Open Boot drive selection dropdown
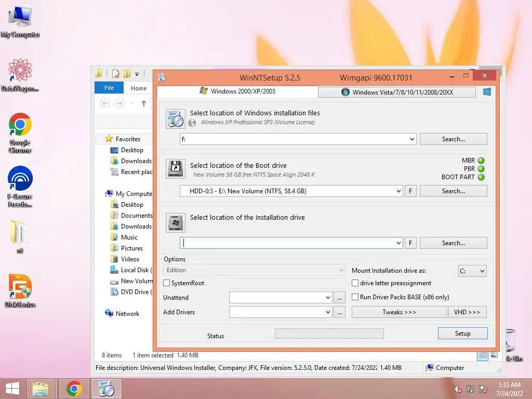The height and width of the screenshot is (399, 532). 398,191
